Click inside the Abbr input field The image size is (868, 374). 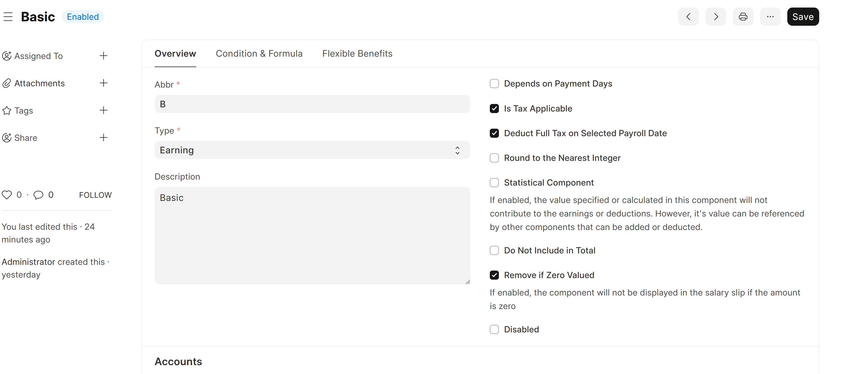tap(312, 104)
